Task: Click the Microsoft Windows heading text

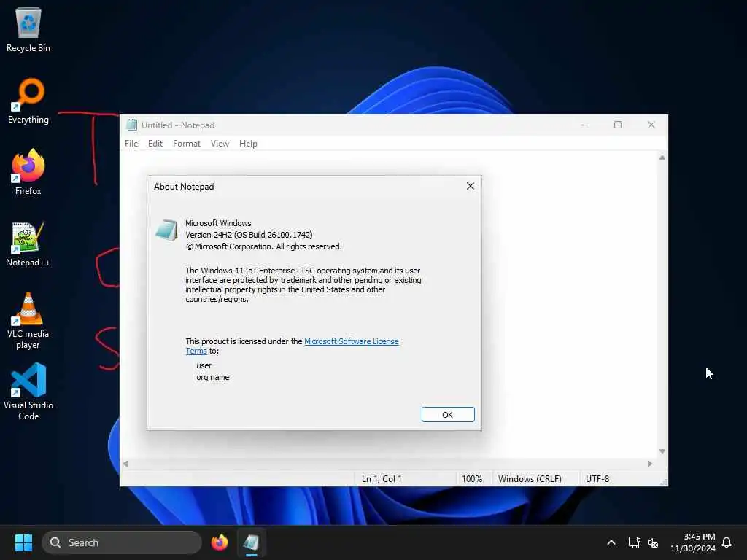Action: [x=218, y=223]
